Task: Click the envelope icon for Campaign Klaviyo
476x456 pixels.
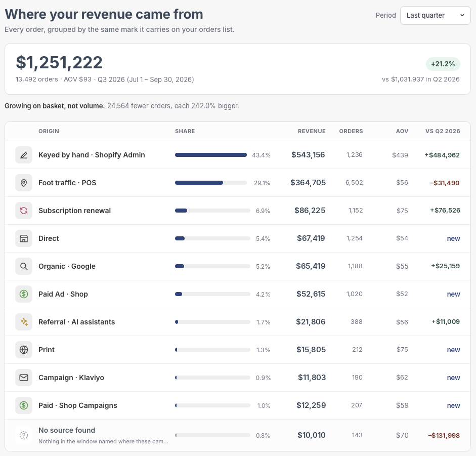Action: coord(24,378)
